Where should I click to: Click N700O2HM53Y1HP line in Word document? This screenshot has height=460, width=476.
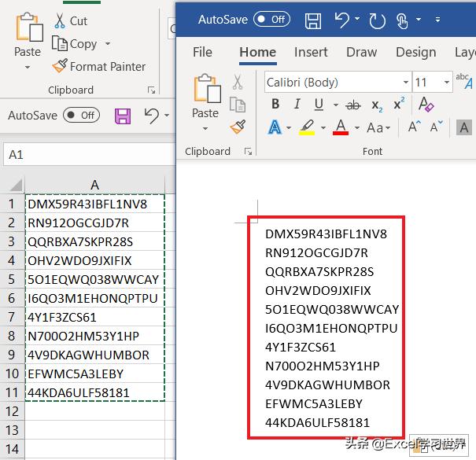pos(323,366)
